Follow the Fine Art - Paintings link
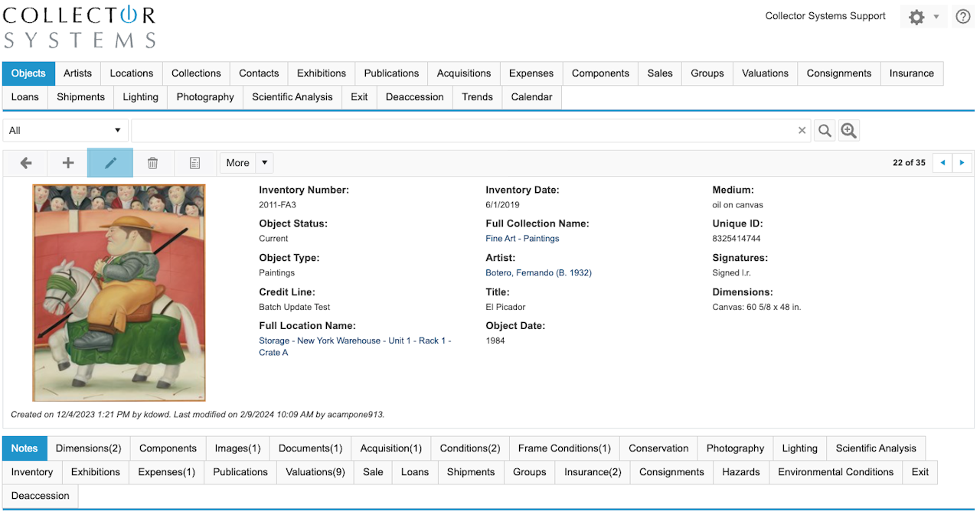Screen dimensions: 980x515 522,239
